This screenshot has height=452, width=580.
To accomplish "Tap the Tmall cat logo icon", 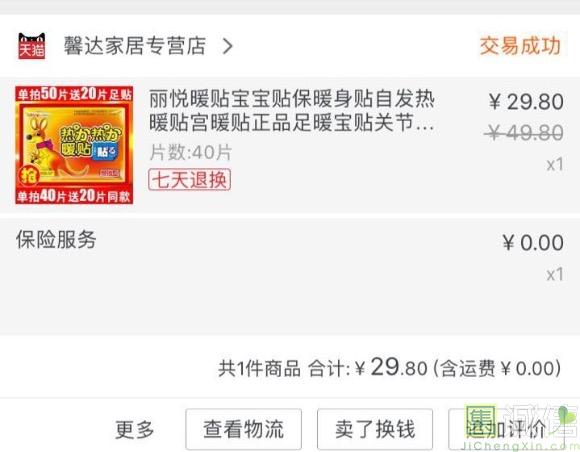I will click(32, 46).
